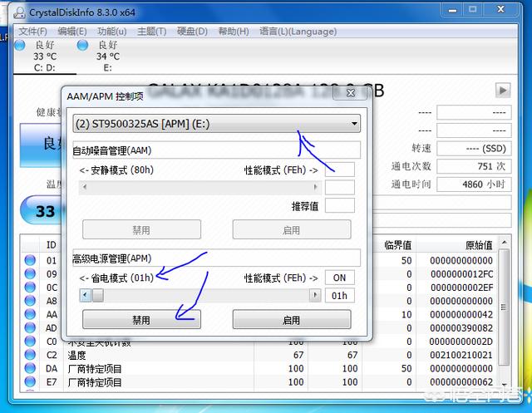Click the APM value field showing 01h
The height and width of the screenshot is (413, 532).
[x=339, y=296]
